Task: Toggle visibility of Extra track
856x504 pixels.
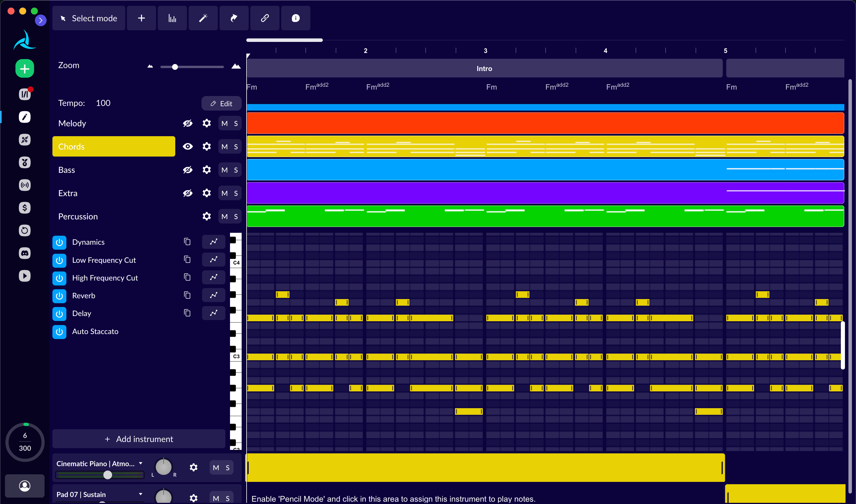Action: coord(187,193)
